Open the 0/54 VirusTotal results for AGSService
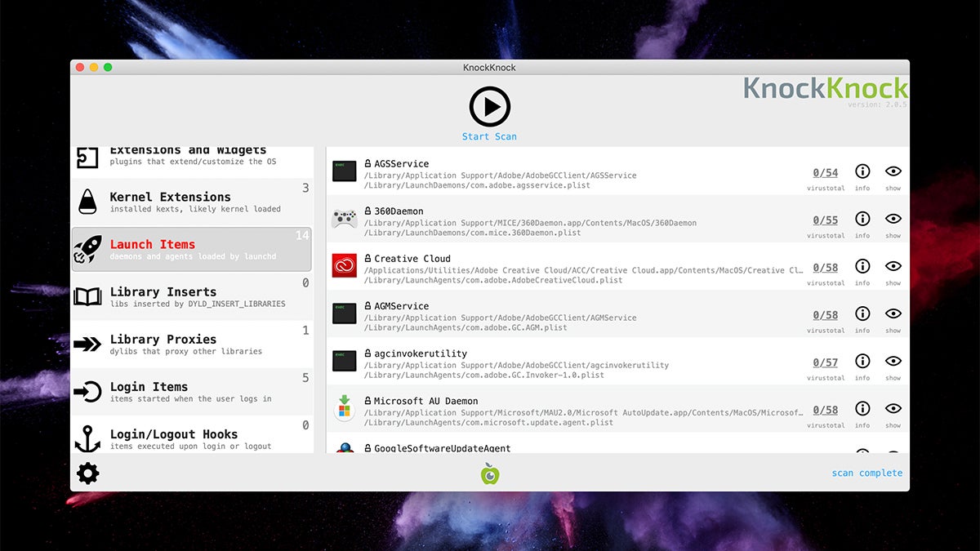The image size is (980, 551). point(825,171)
